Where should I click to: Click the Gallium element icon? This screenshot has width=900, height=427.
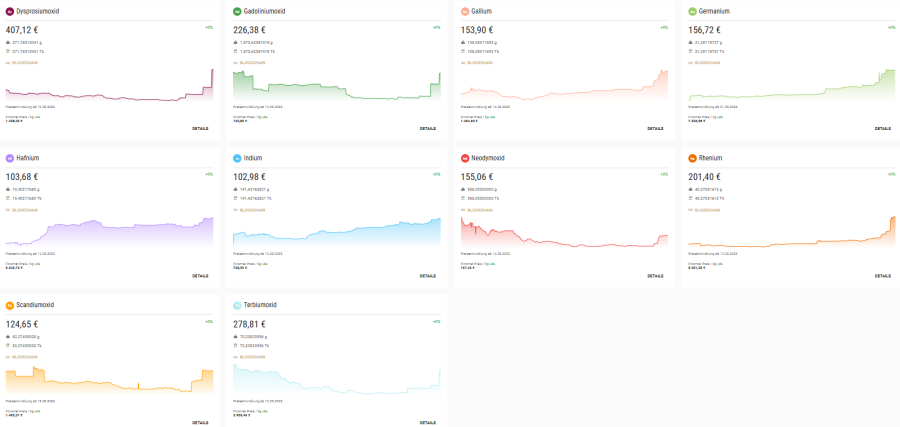[465, 11]
